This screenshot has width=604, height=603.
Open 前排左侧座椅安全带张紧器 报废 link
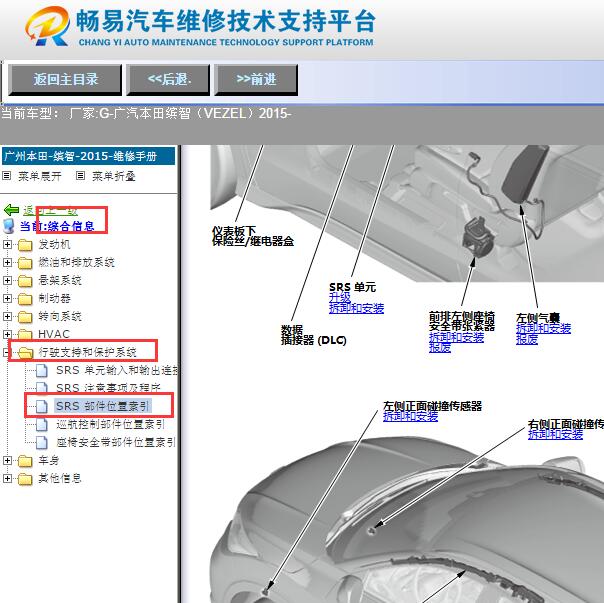coord(440,348)
